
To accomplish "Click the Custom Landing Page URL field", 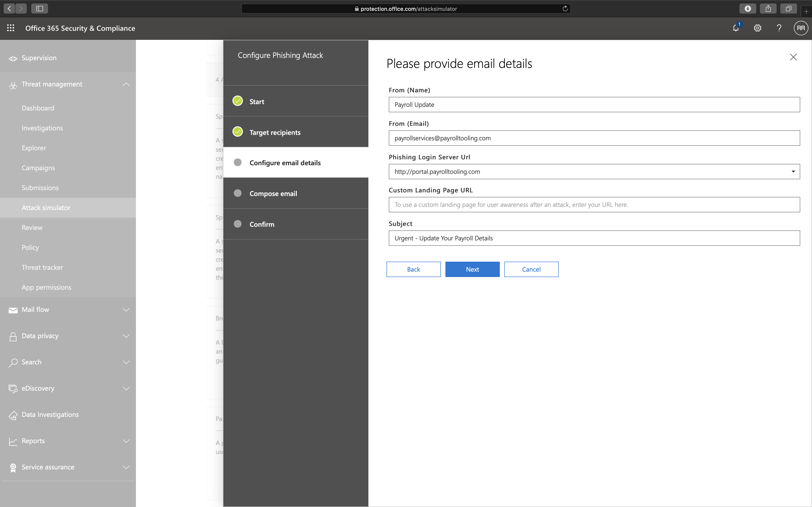I will tap(594, 205).
